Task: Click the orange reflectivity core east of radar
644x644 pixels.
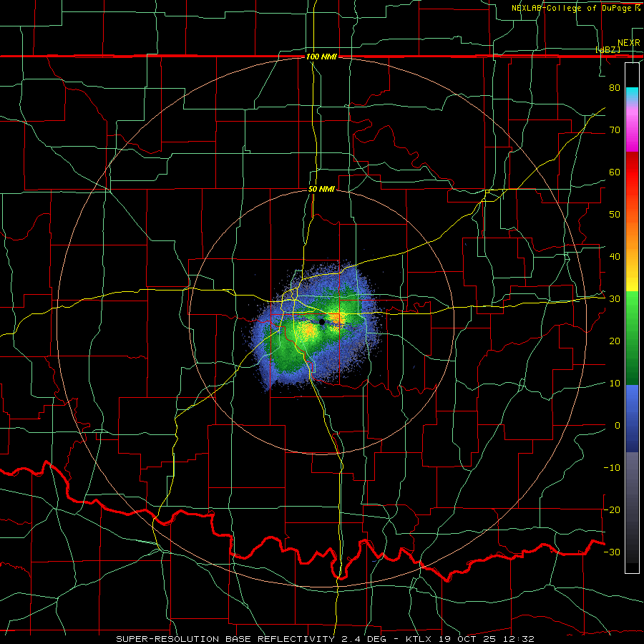Action: click(x=336, y=318)
